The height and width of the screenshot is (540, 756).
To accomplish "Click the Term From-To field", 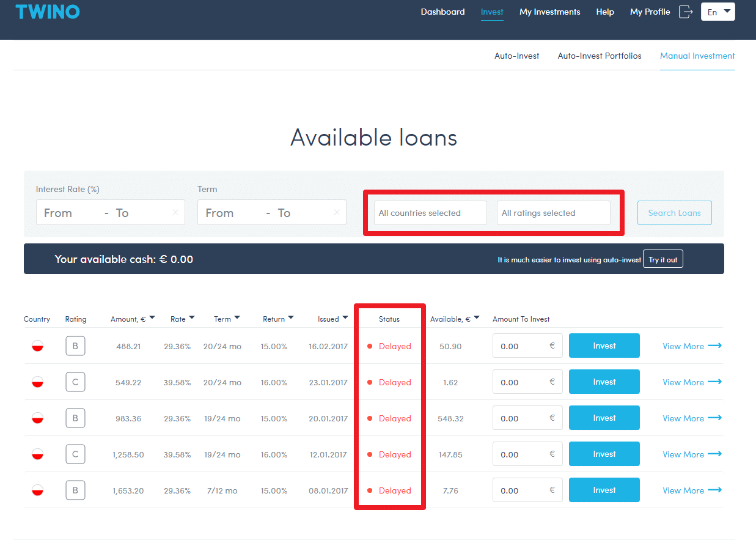I will [x=272, y=213].
